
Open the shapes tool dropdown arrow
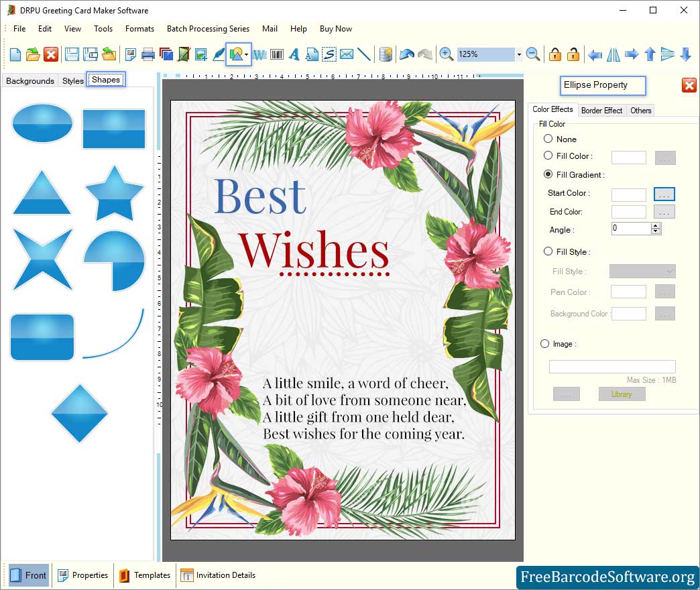tap(247, 55)
